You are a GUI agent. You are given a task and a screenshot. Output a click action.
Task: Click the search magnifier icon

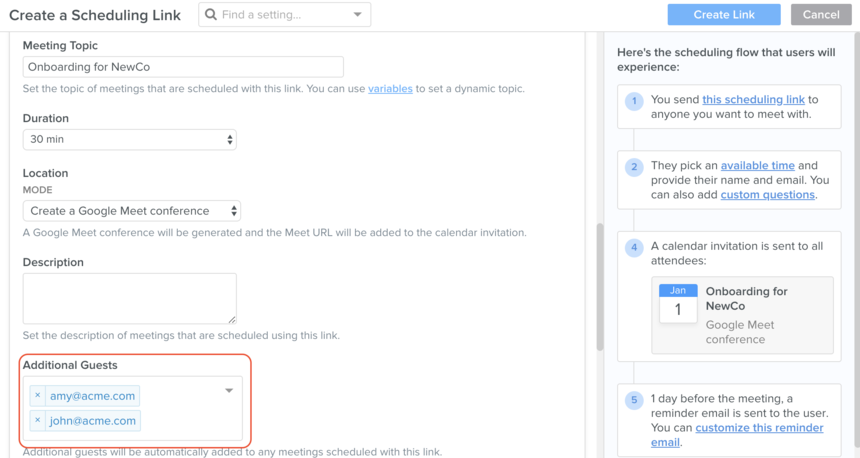(x=211, y=15)
